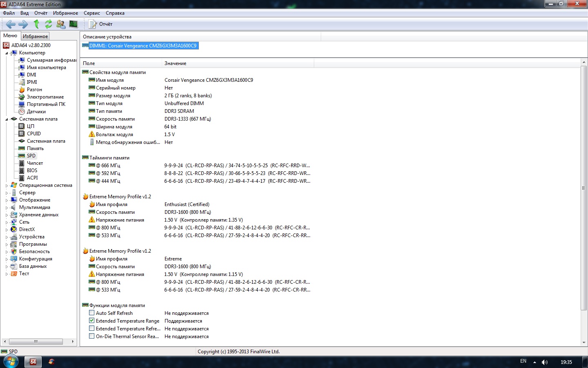Click the AIDA64 taskbar button
This screenshot has height=368, width=588.
(x=33, y=362)
